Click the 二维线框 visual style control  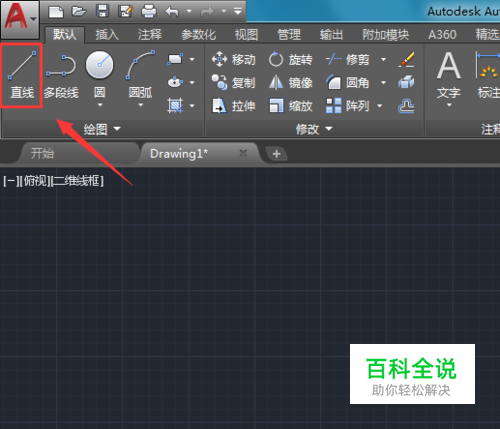(77, 181)
